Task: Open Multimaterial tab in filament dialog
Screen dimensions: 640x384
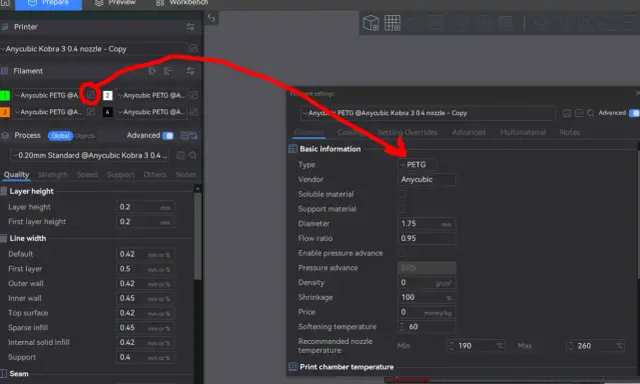Action: (x=522, y=132)
